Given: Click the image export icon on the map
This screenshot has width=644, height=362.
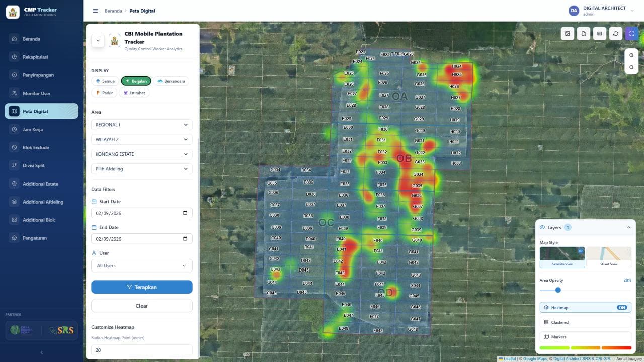Looking at the screenshot, I should (568, 34).
